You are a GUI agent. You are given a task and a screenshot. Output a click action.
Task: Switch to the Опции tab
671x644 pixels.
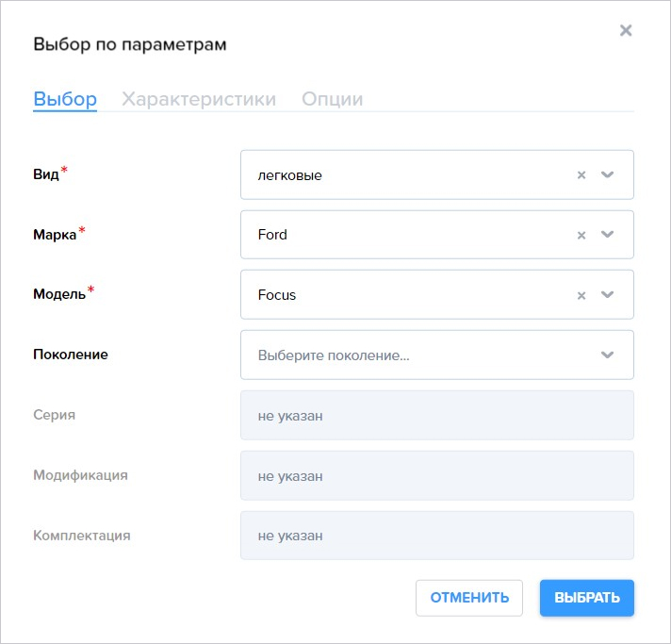click(x=332, y=99)
